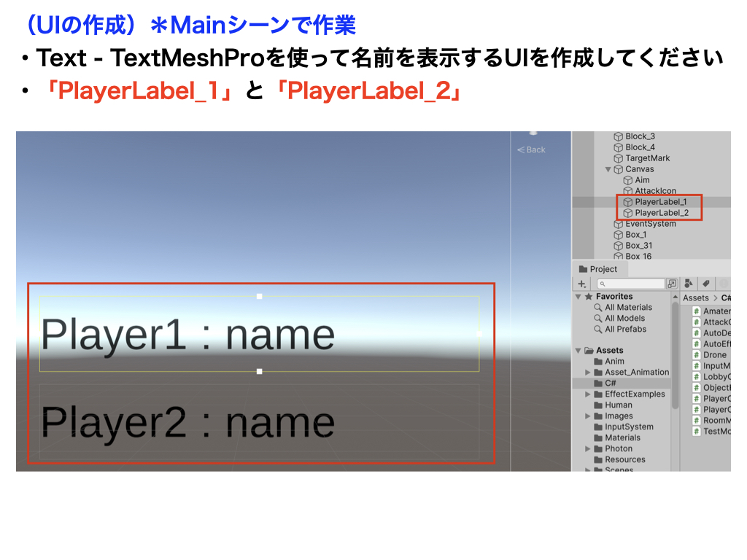Collapse the Assets folder tree
This screenshot has height=560, width=747.
coord(578,351)
